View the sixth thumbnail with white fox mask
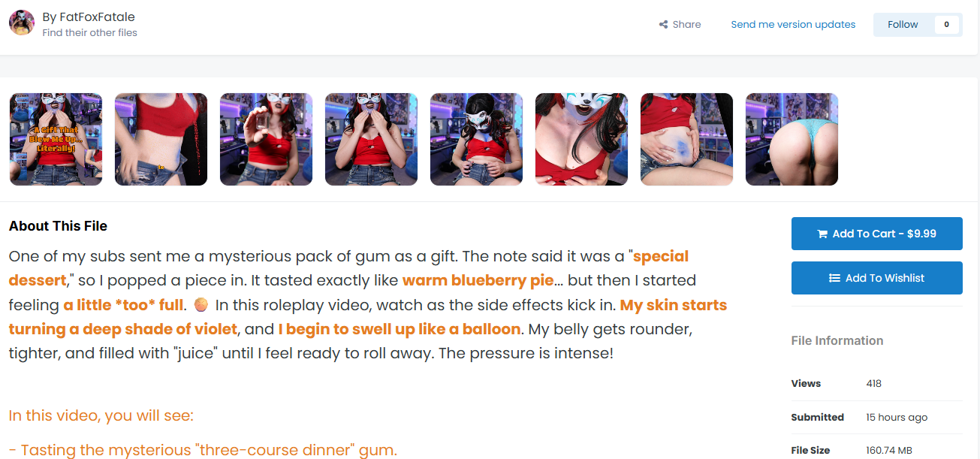 (x=581, y=139)
